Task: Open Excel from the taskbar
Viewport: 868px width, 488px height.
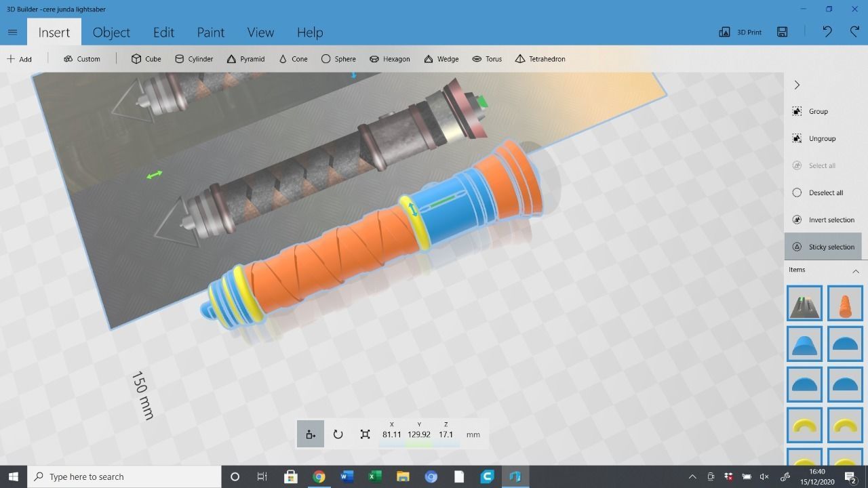Action: [x=374, y=476]
